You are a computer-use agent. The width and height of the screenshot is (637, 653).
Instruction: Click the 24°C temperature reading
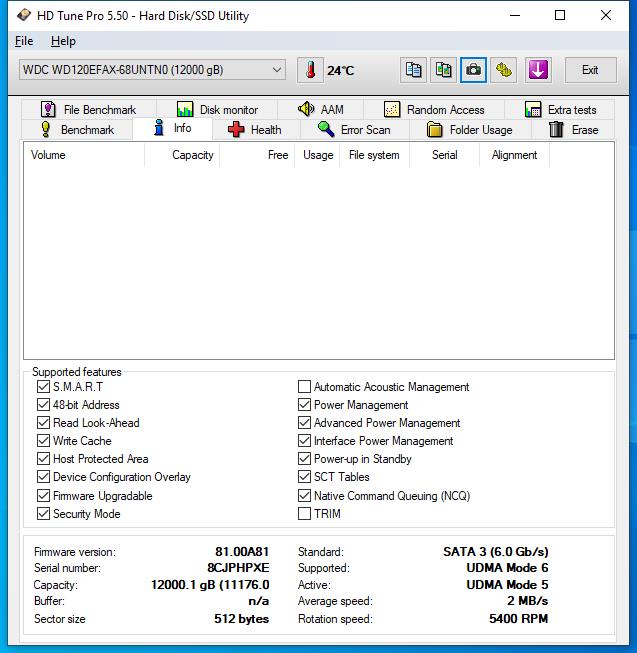(341, 70)
